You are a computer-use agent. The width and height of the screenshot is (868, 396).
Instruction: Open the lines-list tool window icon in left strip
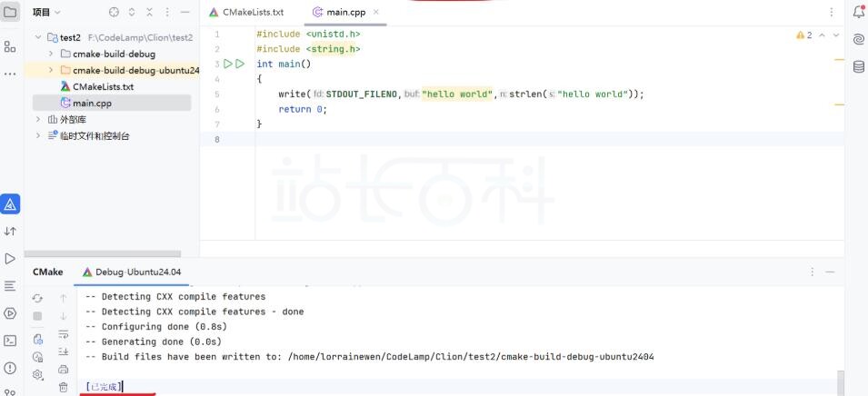pyautogui.click(x=10, y=286)
